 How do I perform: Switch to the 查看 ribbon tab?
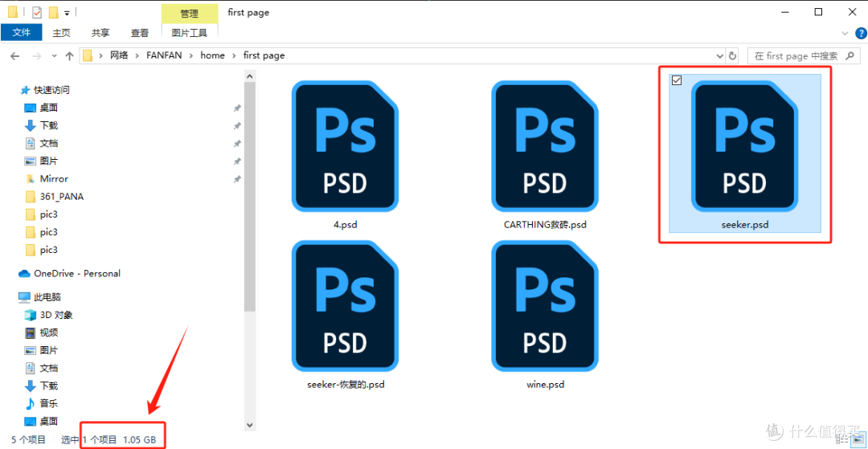140,33
